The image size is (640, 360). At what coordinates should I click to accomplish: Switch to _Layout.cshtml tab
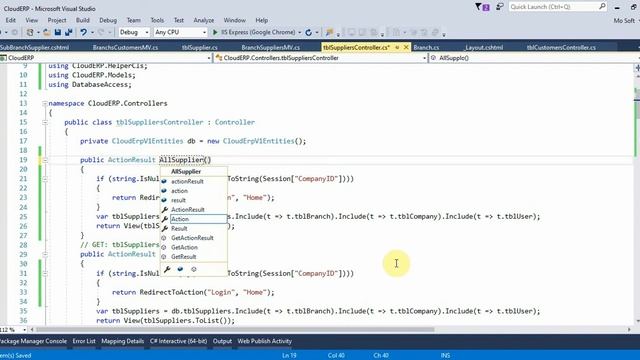coord(483,47)
